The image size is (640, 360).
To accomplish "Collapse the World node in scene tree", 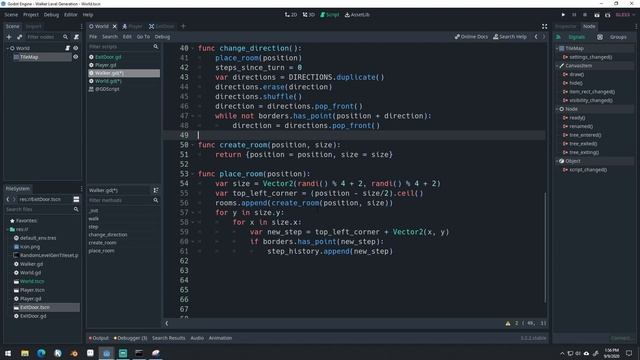I will coord(7,48).
